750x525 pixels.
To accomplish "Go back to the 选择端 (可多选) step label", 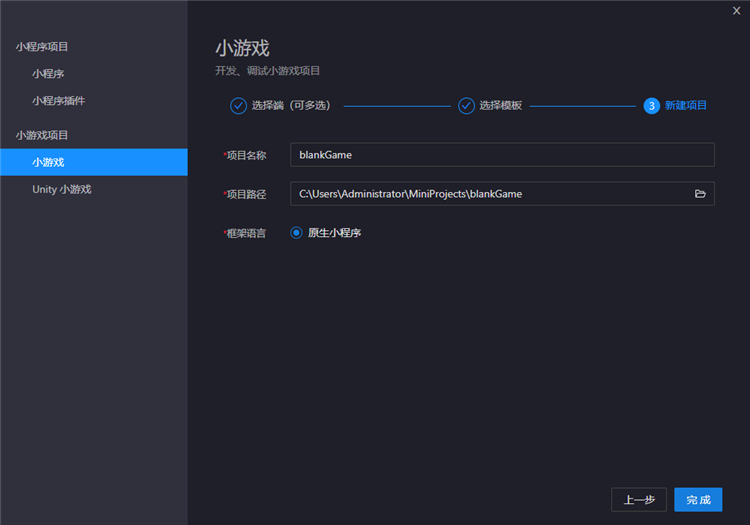I will 290,105.
